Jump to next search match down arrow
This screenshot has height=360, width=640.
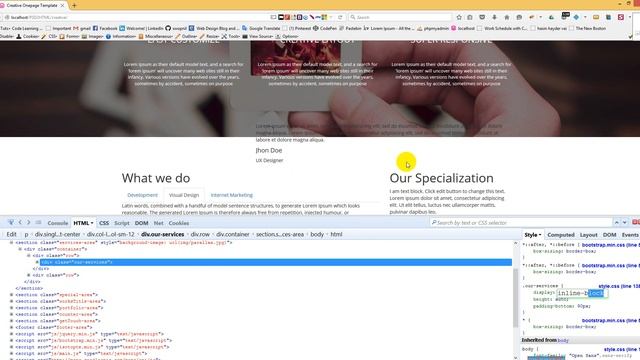tap(624, 222)
